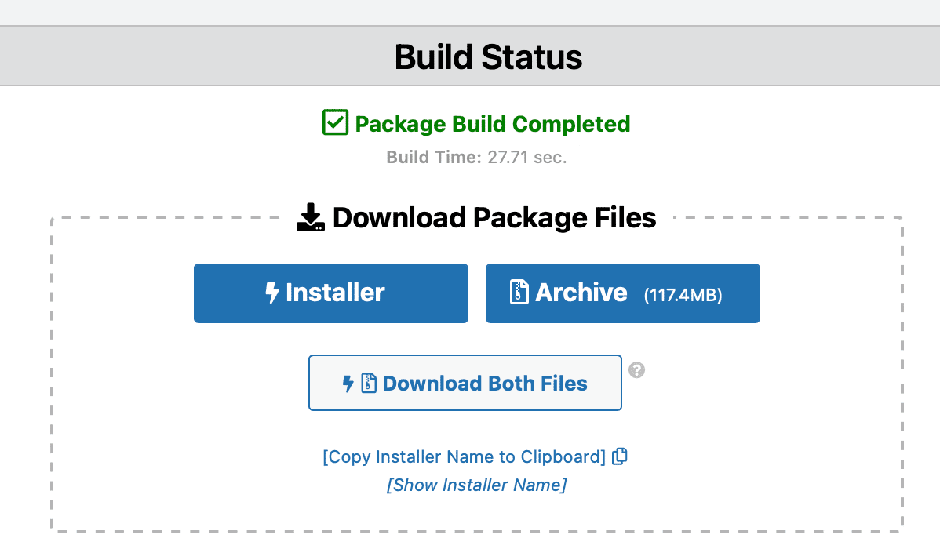Click the word Archive on the blue button

click(x=581, y=293)
